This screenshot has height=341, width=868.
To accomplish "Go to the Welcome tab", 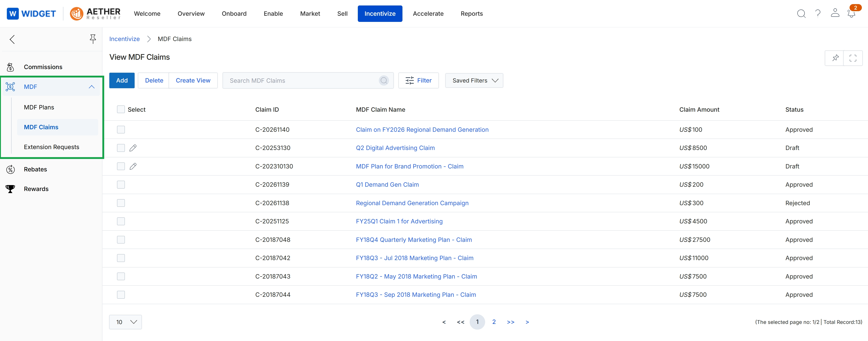I will [147, 13].
